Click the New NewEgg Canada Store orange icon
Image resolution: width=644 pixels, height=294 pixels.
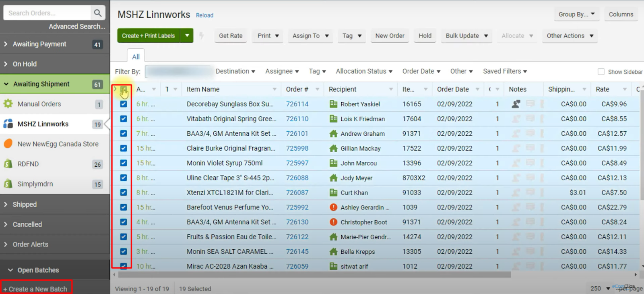[x=8, y=144]
